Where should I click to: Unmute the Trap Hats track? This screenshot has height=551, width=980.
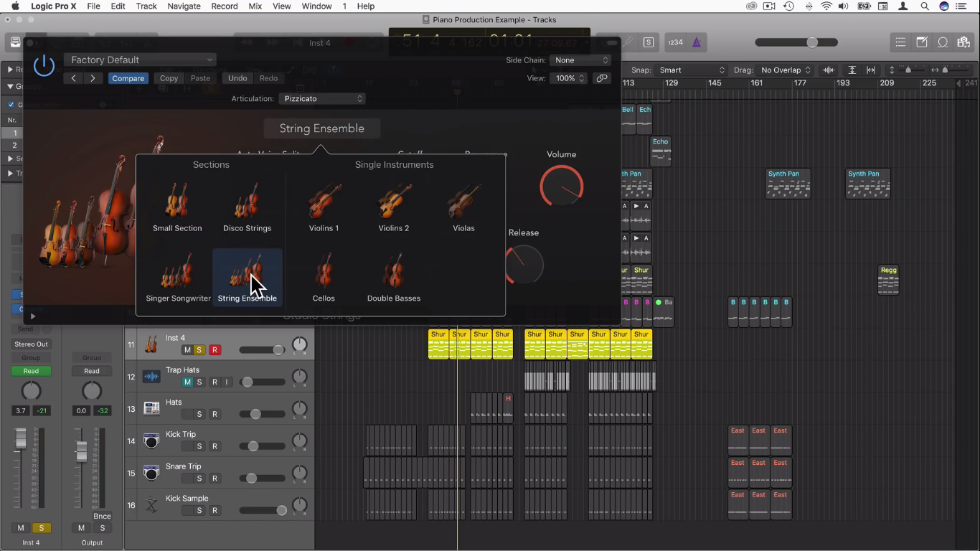(x=187, y=382)
